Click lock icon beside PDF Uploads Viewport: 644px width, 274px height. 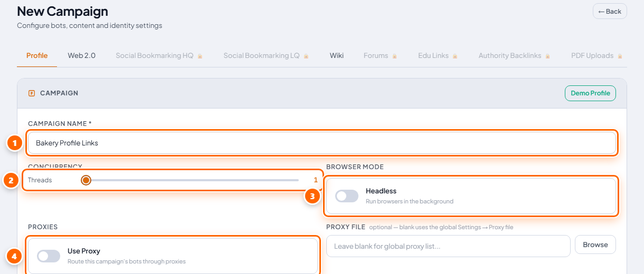[x=620, y=56]
